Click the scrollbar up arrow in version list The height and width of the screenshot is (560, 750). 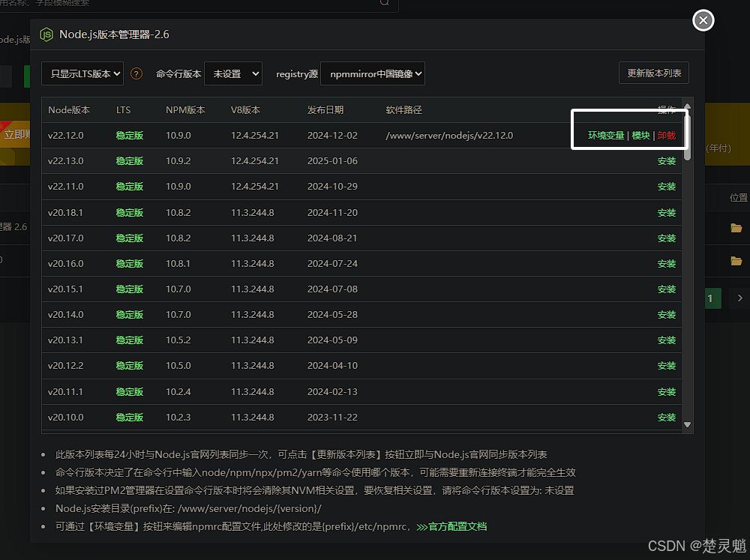click(x=687, y=106)
